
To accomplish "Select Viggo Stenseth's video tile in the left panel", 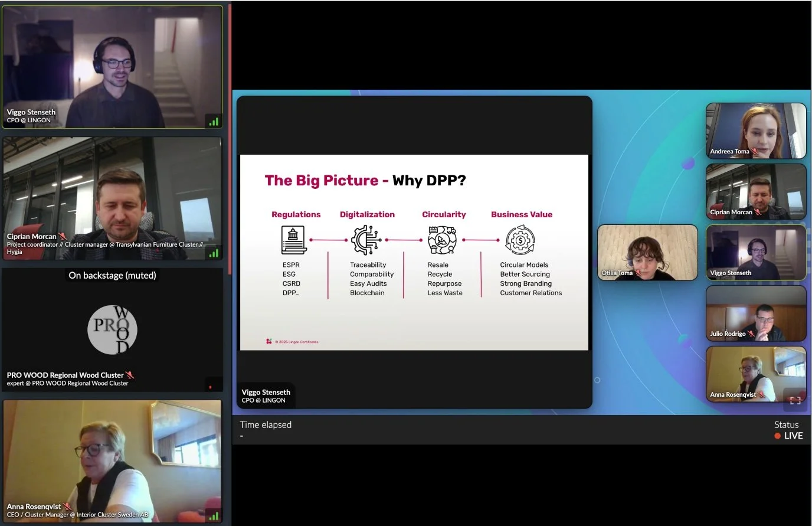I will tap(112, 67).
